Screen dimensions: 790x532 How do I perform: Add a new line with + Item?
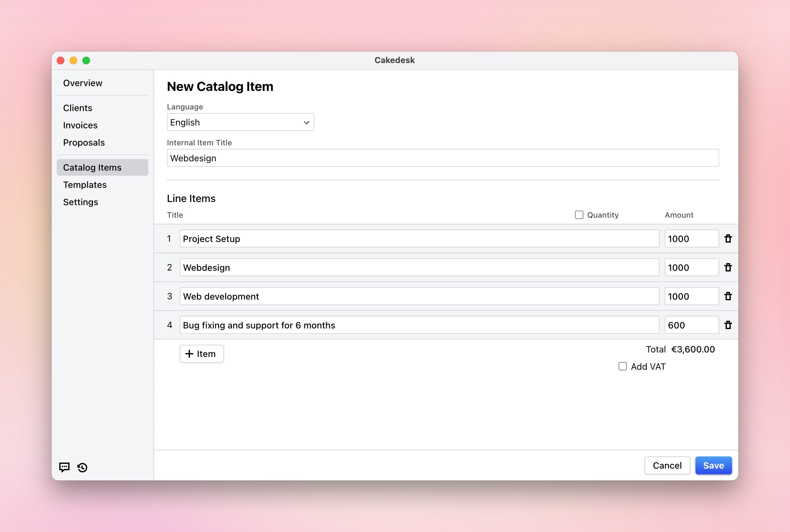pyautogui.click(x=201, y=353)
